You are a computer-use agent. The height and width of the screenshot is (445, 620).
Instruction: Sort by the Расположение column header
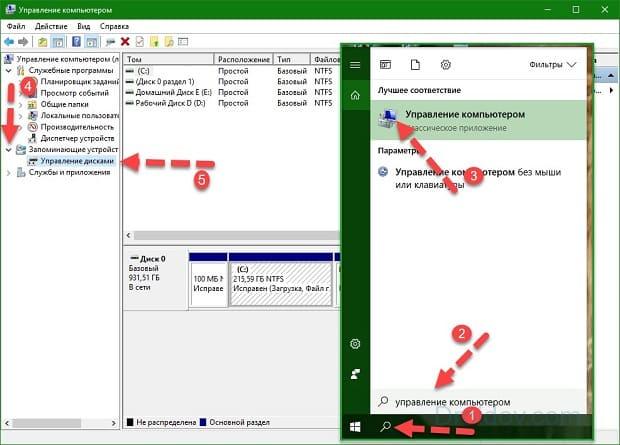(x=244, y=59)
